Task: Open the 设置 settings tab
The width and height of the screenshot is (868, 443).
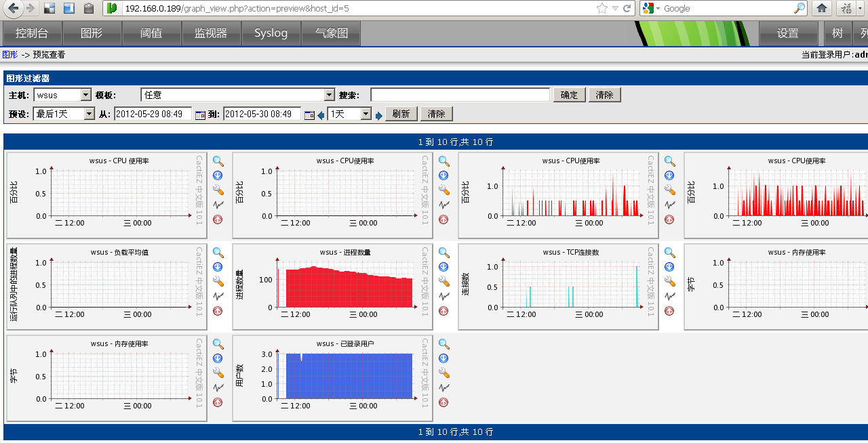Action: pos(788,33)
